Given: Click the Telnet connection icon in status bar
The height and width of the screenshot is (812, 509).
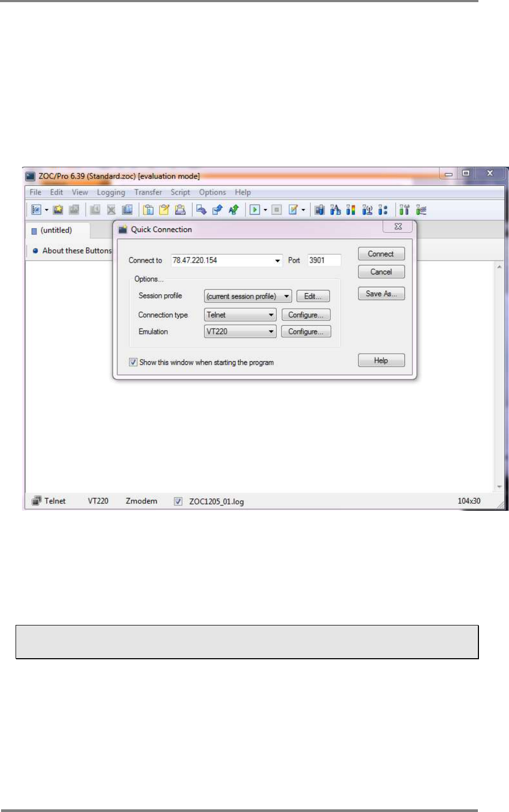Looking at the screenshot, I should (x=36, y=501).
